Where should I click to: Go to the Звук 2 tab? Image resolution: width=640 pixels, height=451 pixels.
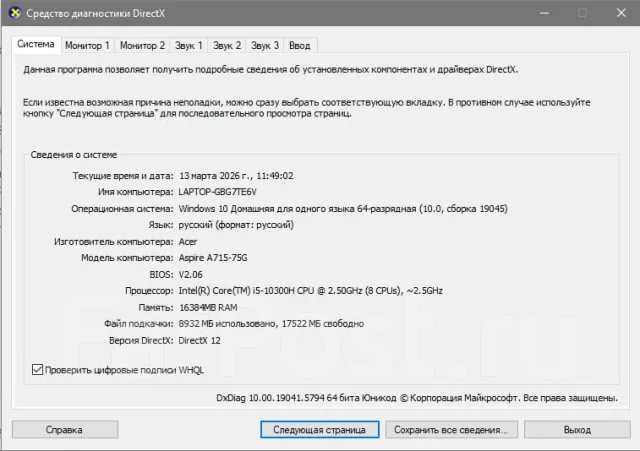point(227,45)
